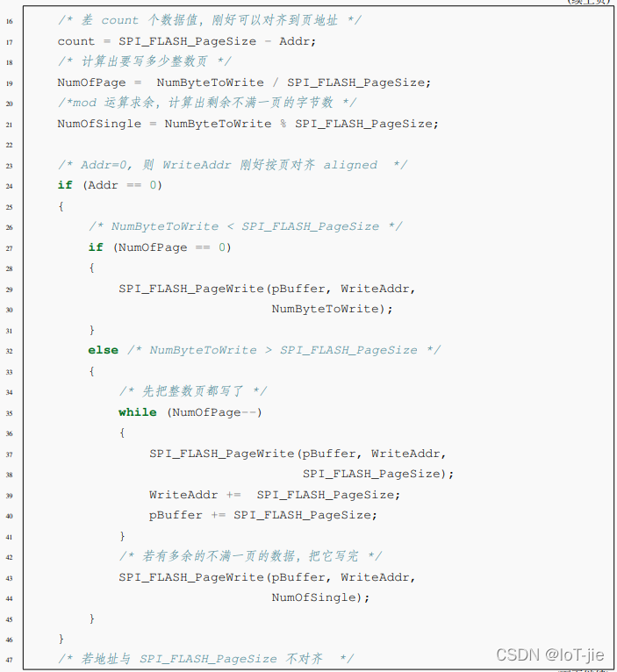The height and width of the screenshot is (672, 617).
Task: Click the 'count = SPI_FLASH_PageSize - Addr;' line
Action: pos(186,41)
